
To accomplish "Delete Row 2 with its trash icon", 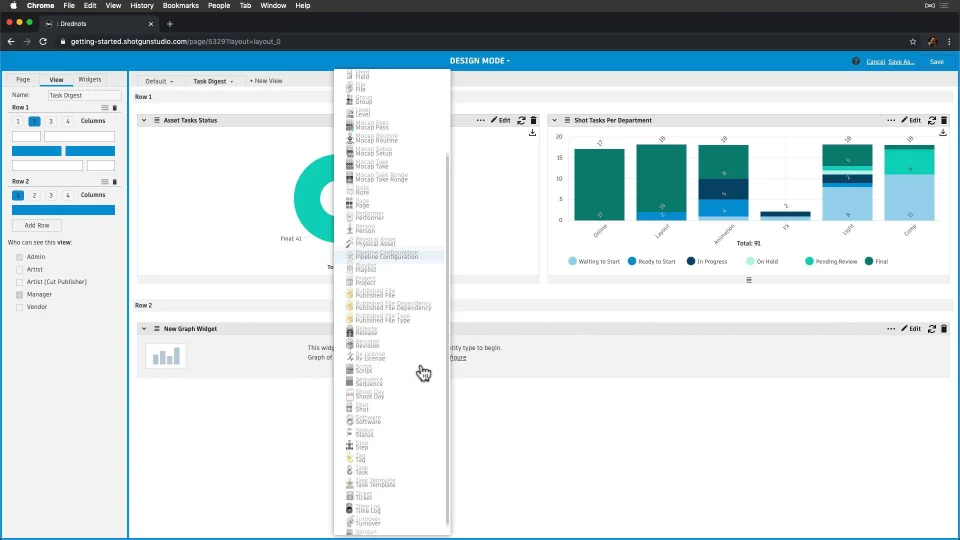I will [x=114, y=182].
